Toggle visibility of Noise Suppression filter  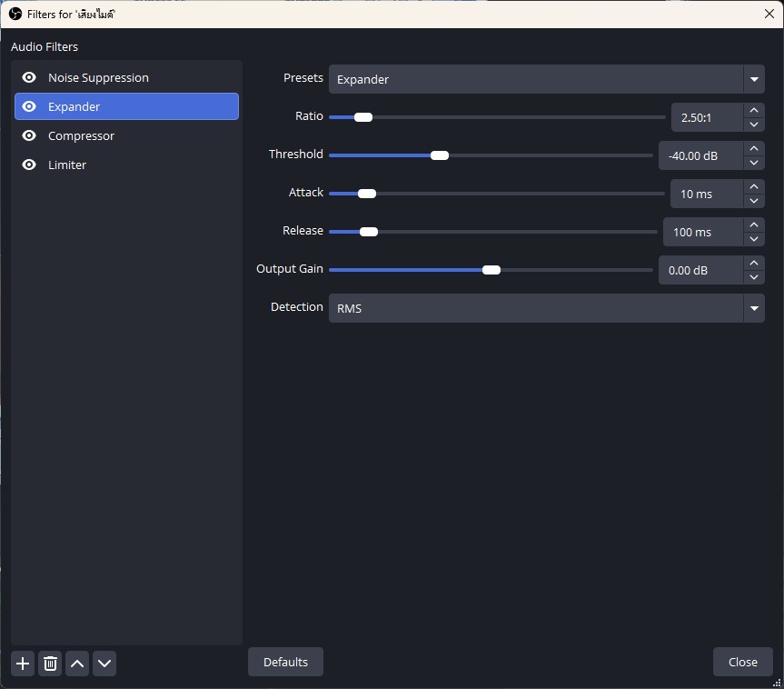29,77
